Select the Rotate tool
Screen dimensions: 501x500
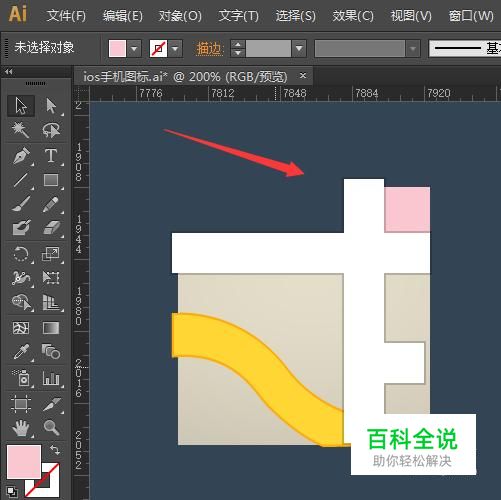click(21, 255)
